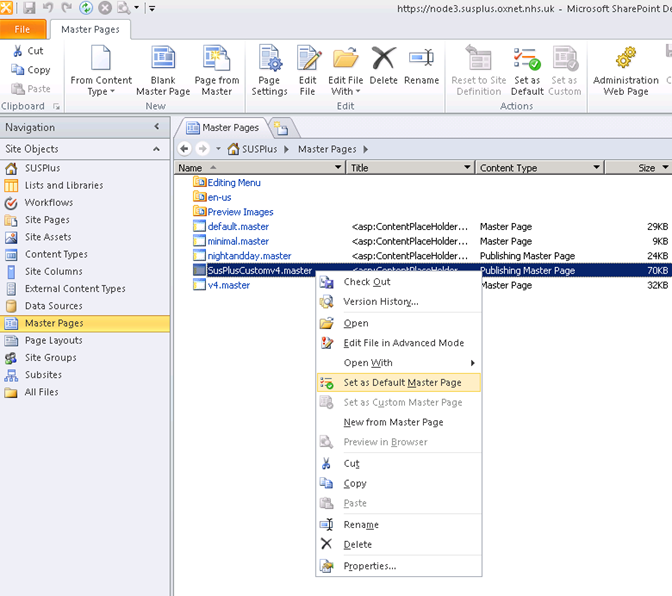The image size is (672, 596).
Task: Open Page Settings
Action: 270,71
